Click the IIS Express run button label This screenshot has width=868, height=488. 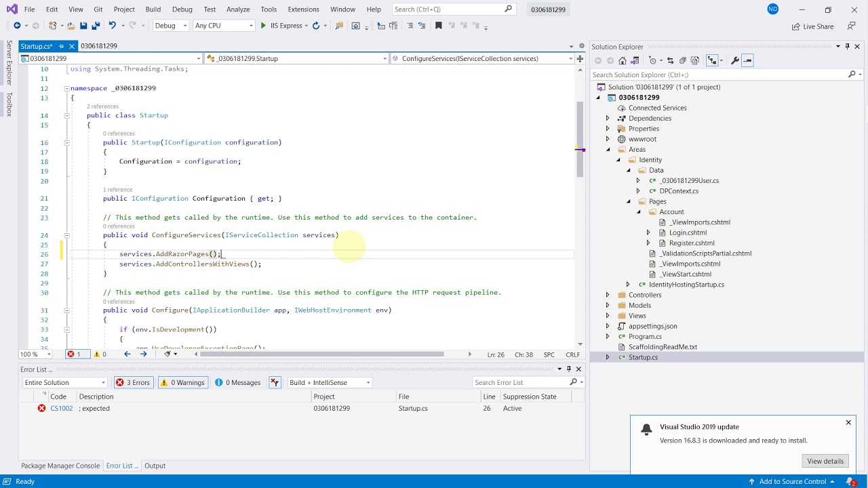286,26
